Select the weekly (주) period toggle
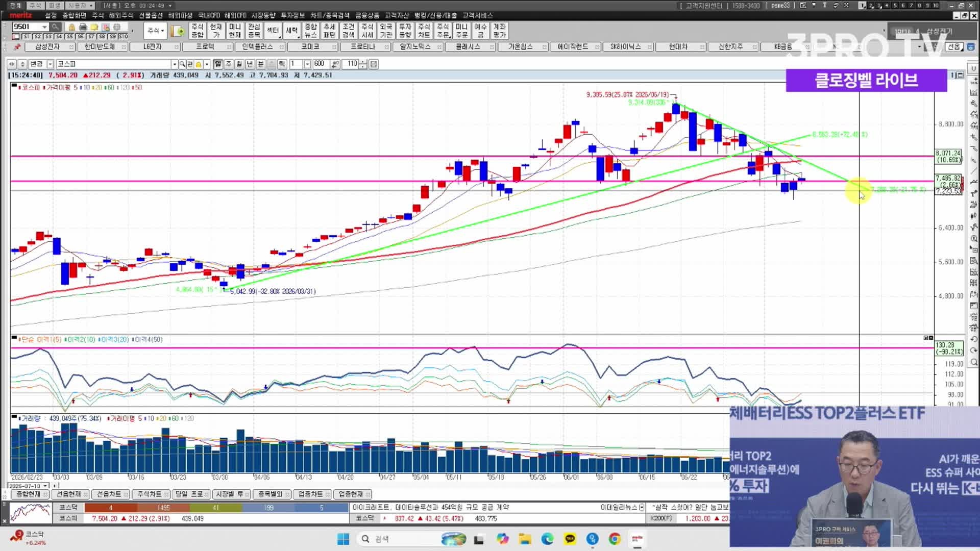This screenshot has height=551, width=980. pyautogui.click(x=229, y=64)
